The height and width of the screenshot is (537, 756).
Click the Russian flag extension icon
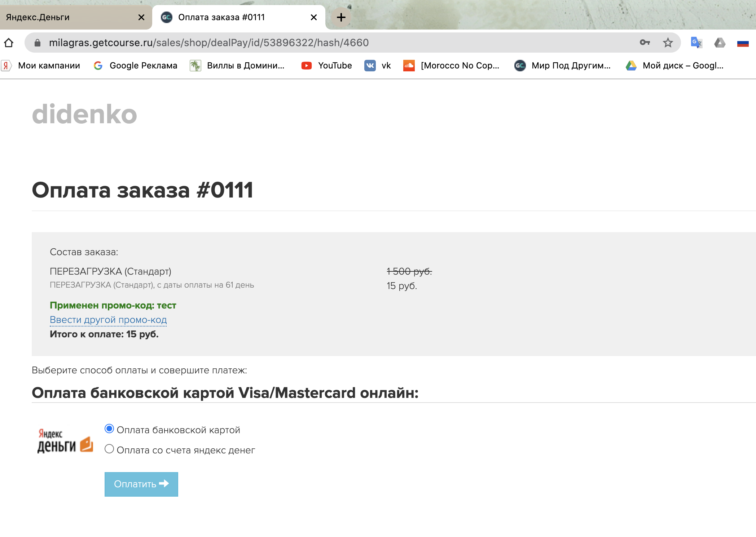click(743, 43)
